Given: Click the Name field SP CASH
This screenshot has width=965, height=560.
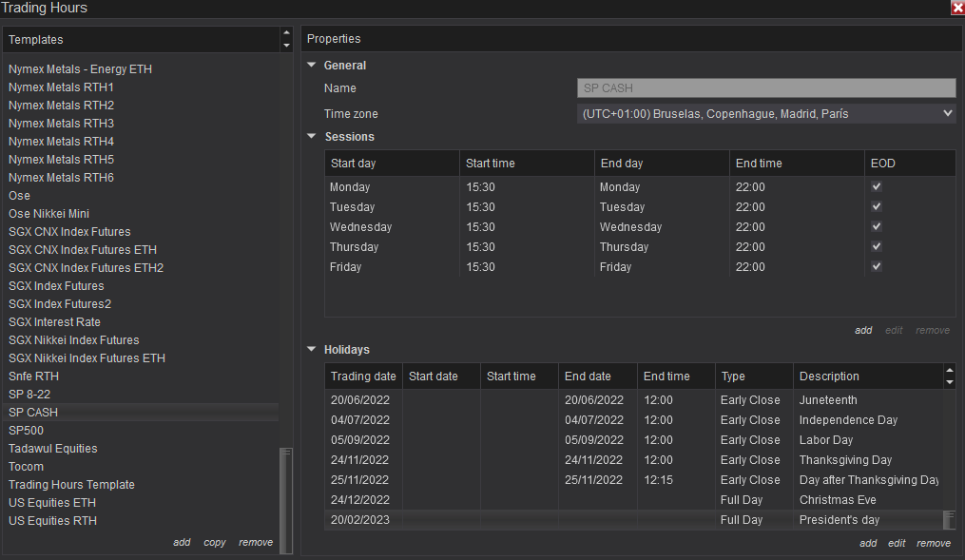Looking at the screenshot, I should tap(766, 88).
